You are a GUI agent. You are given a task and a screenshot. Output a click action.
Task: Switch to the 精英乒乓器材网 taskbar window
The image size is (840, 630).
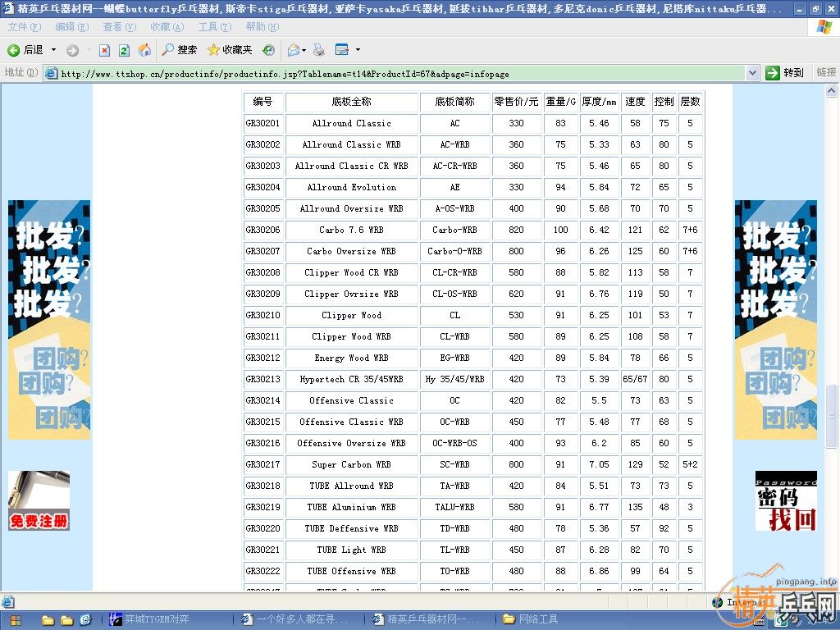point(431,620)
